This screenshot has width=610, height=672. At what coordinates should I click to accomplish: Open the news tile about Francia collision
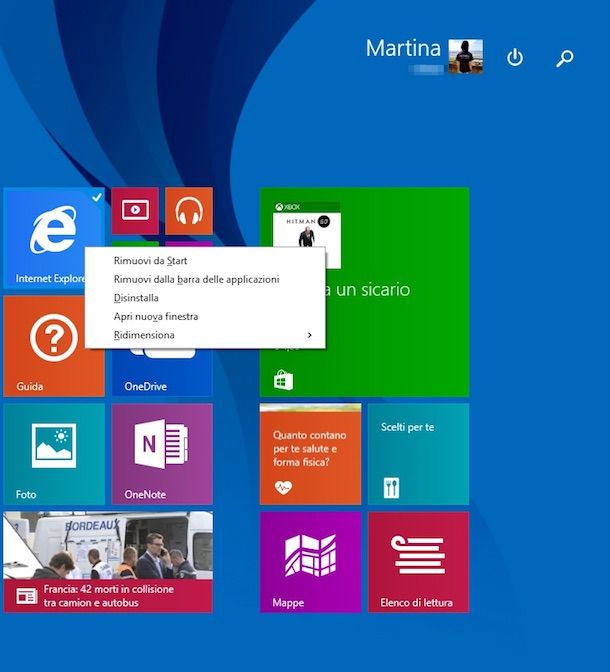click(x=108, y=562)
